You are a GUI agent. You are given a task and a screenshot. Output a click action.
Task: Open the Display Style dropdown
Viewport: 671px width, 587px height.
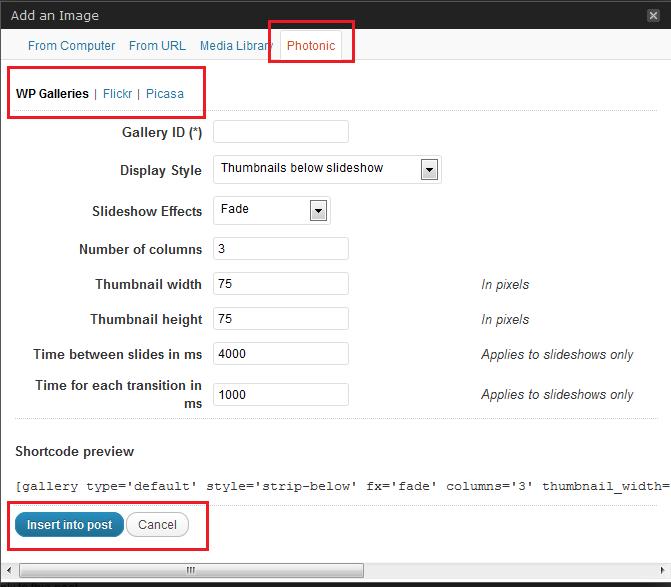pos(327,169)
